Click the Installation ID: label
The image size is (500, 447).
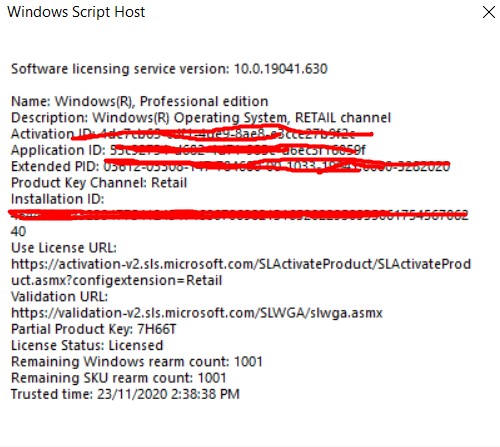(58, 199)
